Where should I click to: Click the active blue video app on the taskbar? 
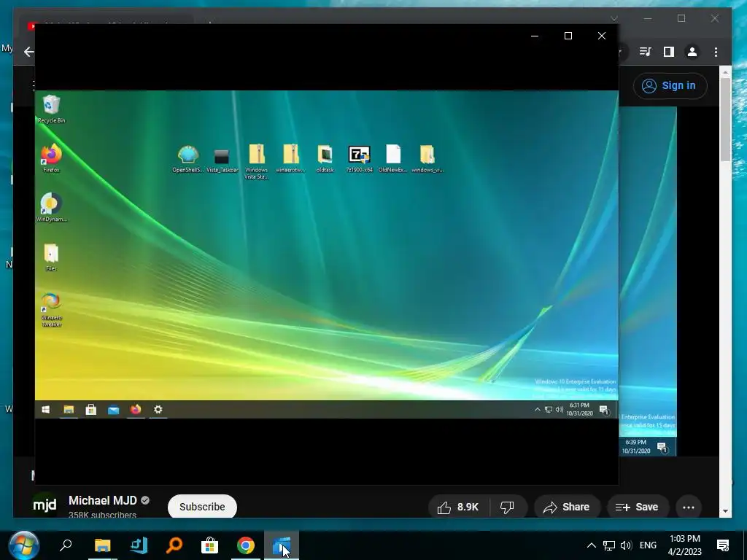(x=281, y=545)
